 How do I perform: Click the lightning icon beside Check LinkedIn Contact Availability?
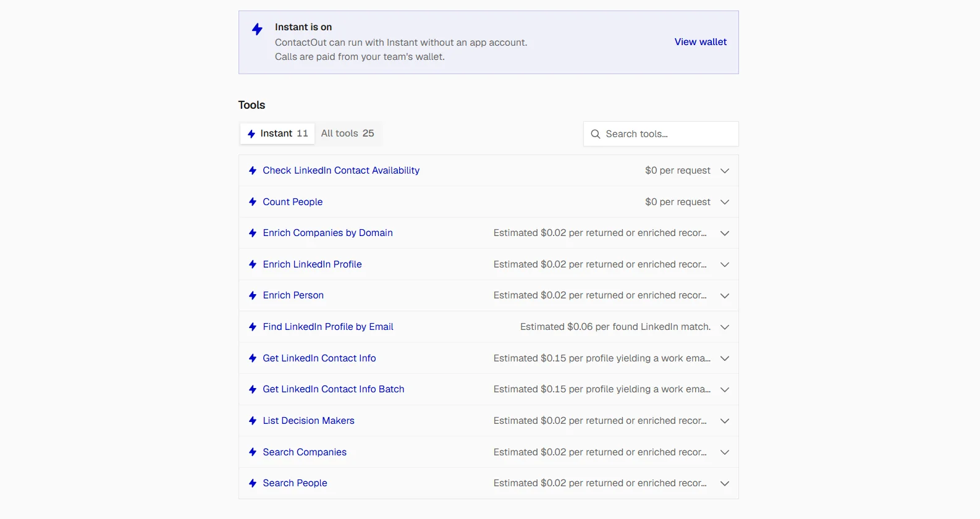(x=253, y=171)
